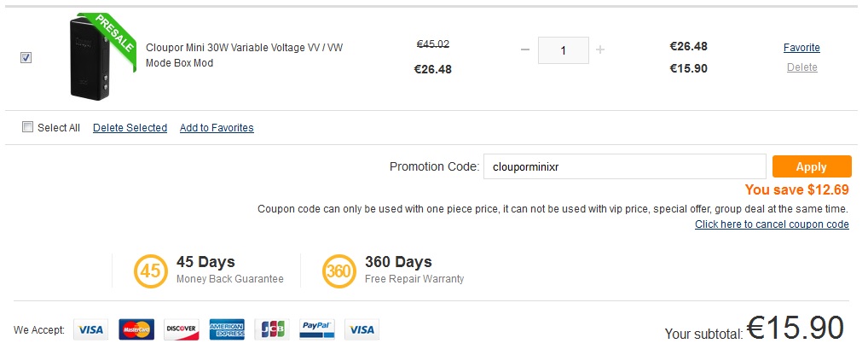Click the quantity input field
The width and height of the screenshot is (868, 355).
click(x=564, y=49)
